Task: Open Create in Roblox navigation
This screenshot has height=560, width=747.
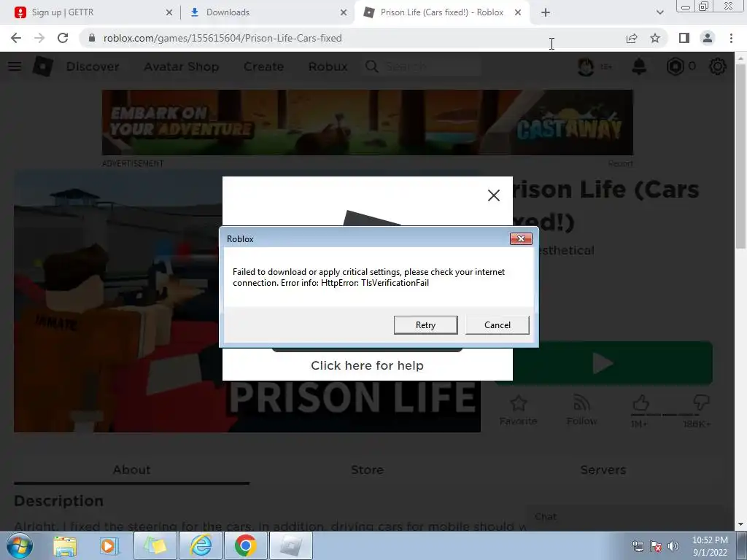Action: click(x=263, y=66)
